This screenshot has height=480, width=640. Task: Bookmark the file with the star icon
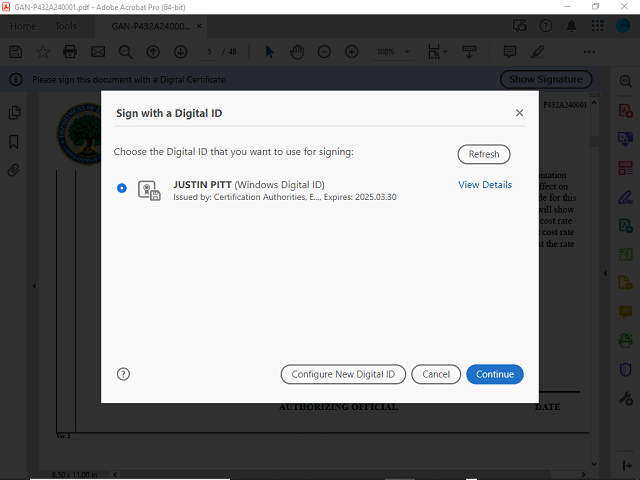(43, 52)
